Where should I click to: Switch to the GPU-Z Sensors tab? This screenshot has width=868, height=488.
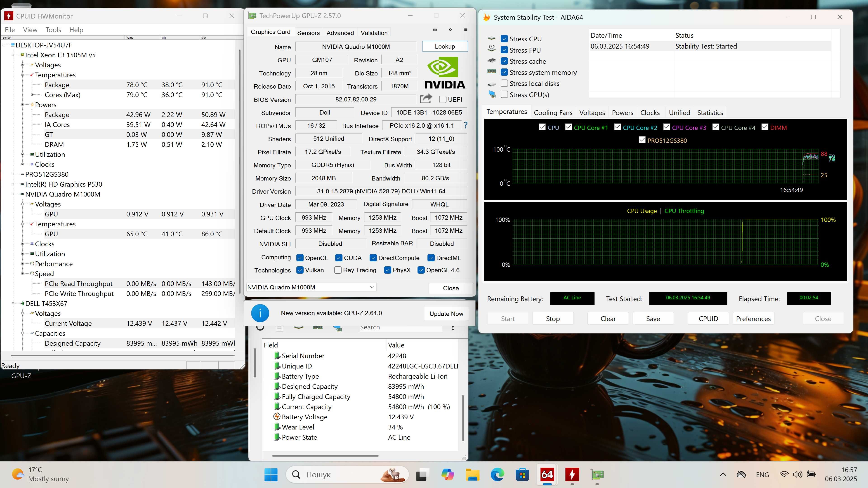(308, 33)
